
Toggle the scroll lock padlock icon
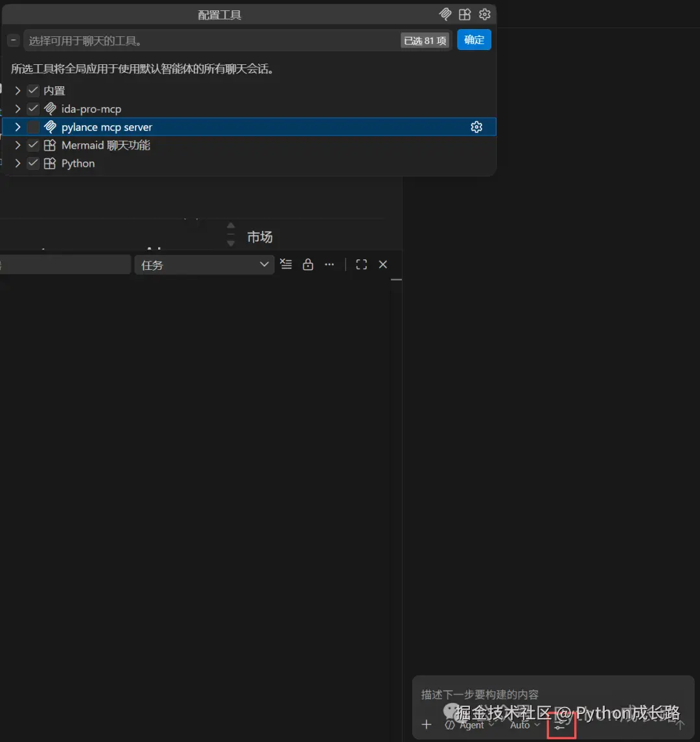click(308, 264)
